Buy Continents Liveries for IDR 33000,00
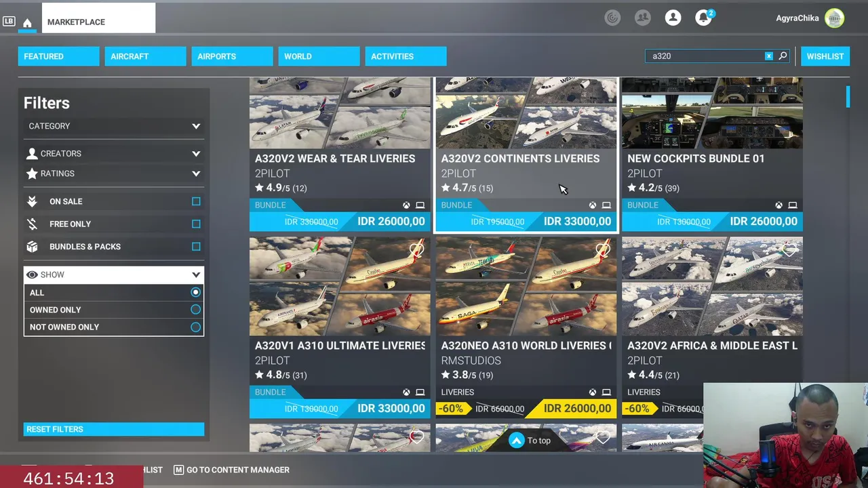 tap(526, 222)
